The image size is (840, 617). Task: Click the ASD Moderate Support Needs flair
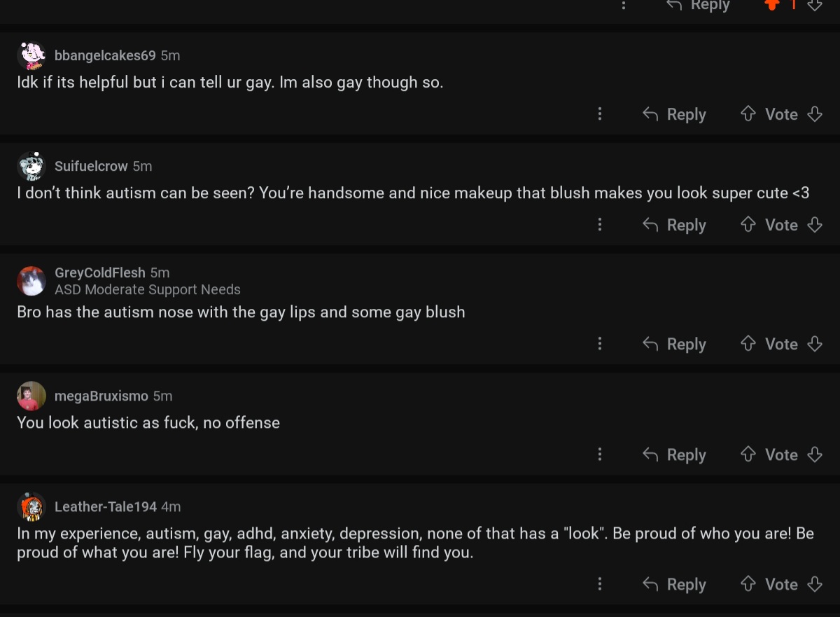tap(148, 289)
